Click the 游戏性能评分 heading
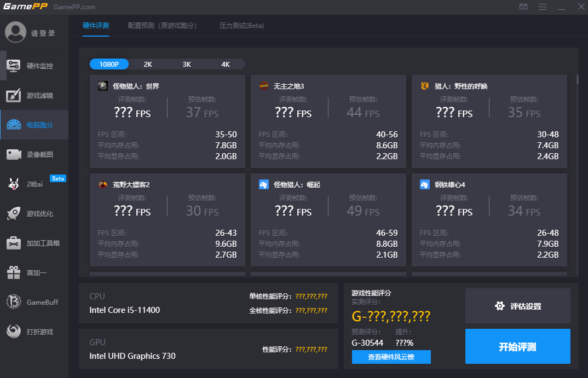 pyautogui.click(x=371, y=293)
